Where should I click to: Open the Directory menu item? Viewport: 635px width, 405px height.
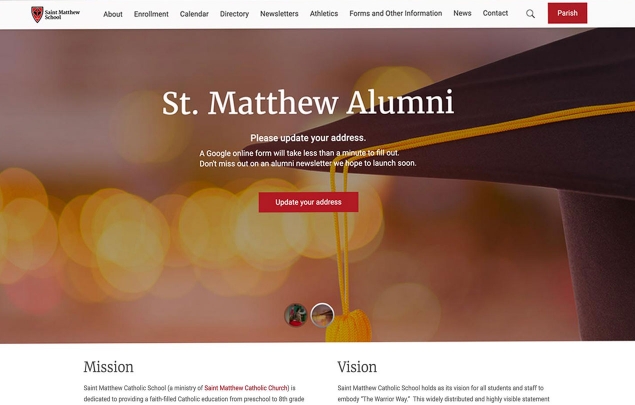pos(234,14)
